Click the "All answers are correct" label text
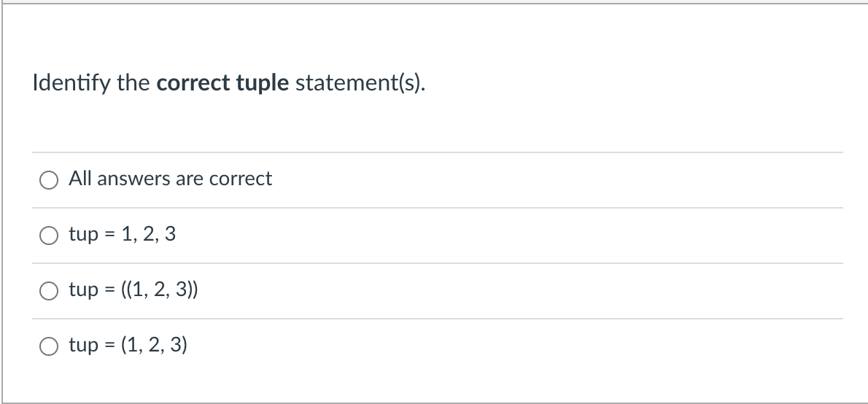Viewport: 868px width, 404px height. pyautogui.click(x=171, y=178)
